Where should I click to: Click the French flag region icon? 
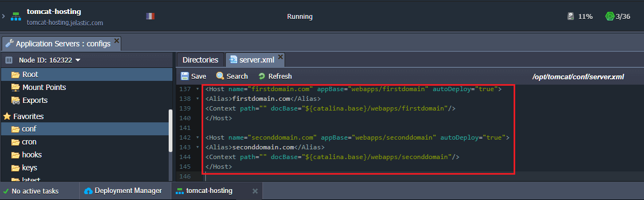pos(150,16)
